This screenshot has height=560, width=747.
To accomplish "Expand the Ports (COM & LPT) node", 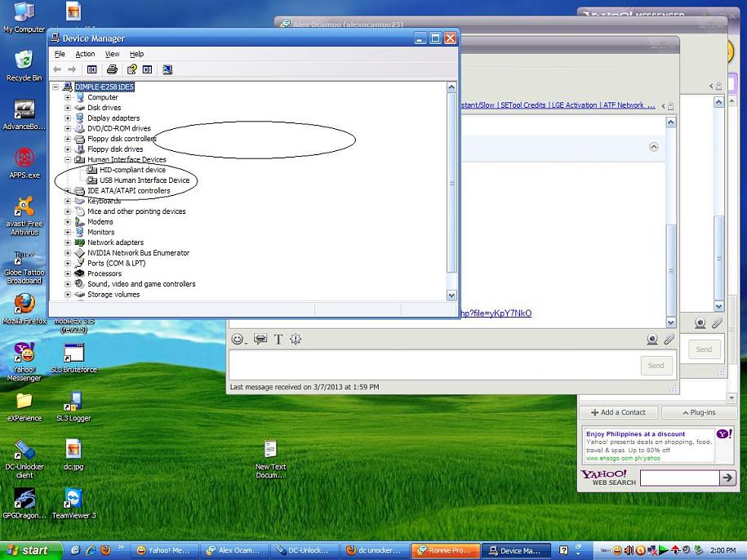I will (68, 264).
